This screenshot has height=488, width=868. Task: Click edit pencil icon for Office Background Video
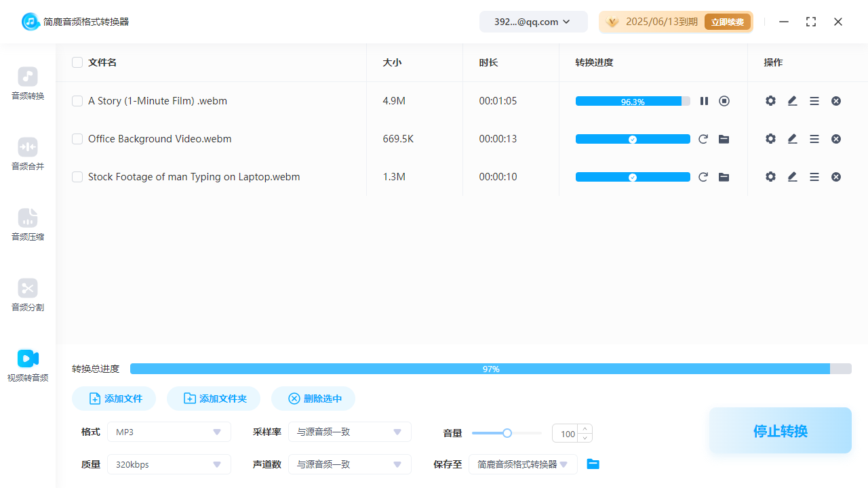point(792,139)
